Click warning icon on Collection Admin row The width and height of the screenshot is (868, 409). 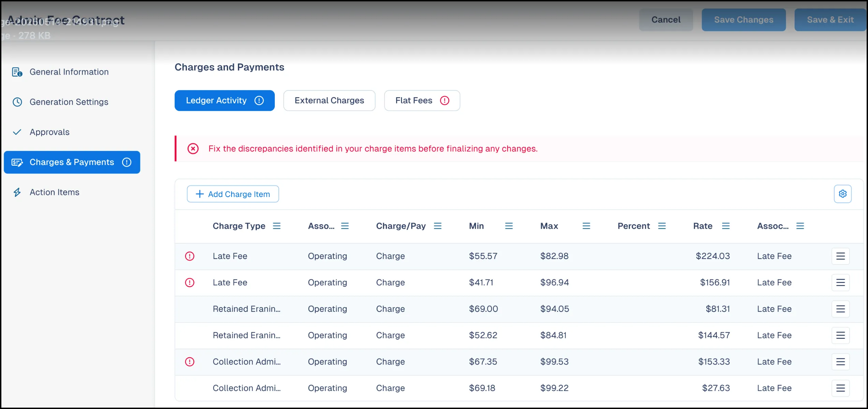(x=190, y=362)
